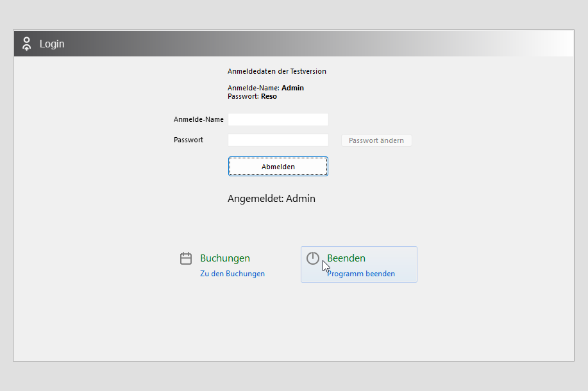The image size is (588, 391).
Task: Select the Beenden heading
Action: [346, 258]
